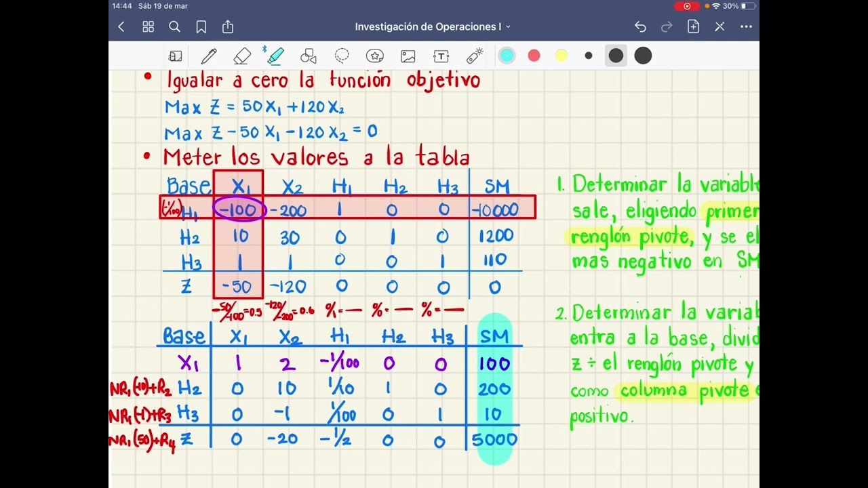Pick the yellow color swatch

(561, 56)
